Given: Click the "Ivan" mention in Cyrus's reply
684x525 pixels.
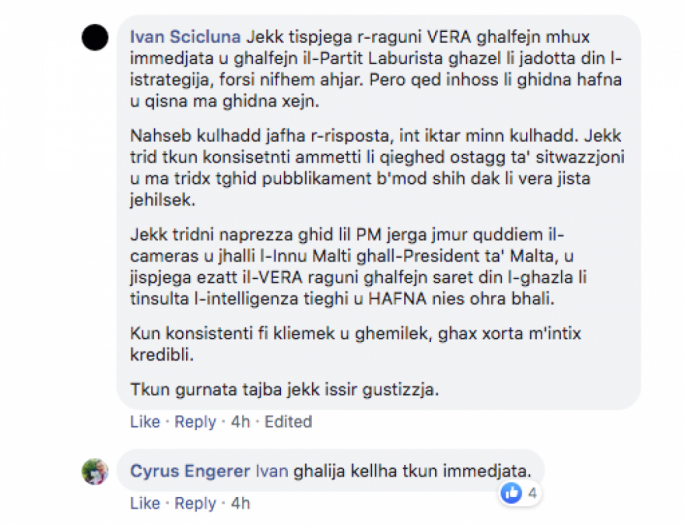Looking at the screenshot, I should point(273,470).
